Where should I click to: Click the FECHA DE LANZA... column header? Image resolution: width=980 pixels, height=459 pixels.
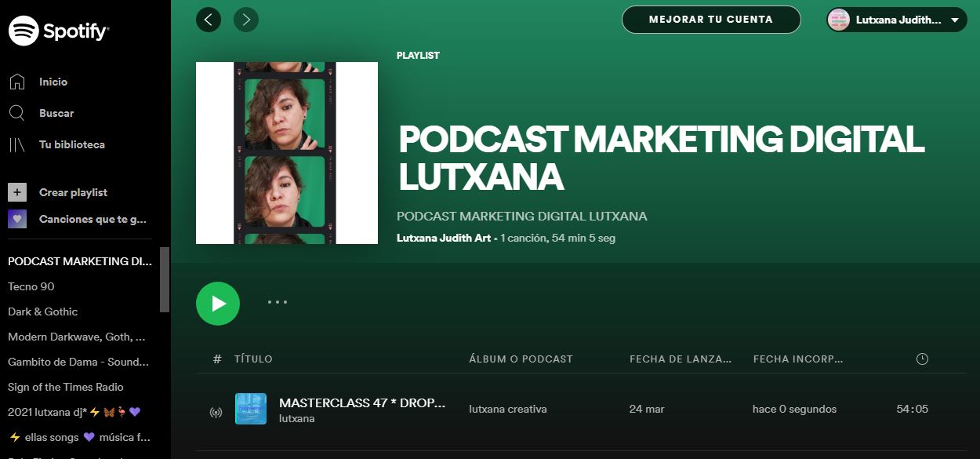pyautogui.click(x=681, y=359)
